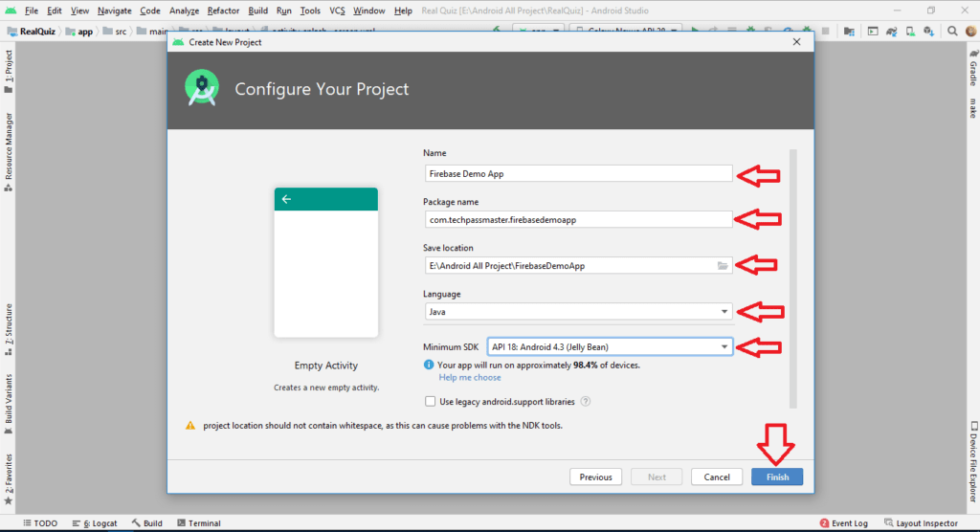Open the Tools menu
This screenshot has width=980, height=532.
[x=310, y=11]
